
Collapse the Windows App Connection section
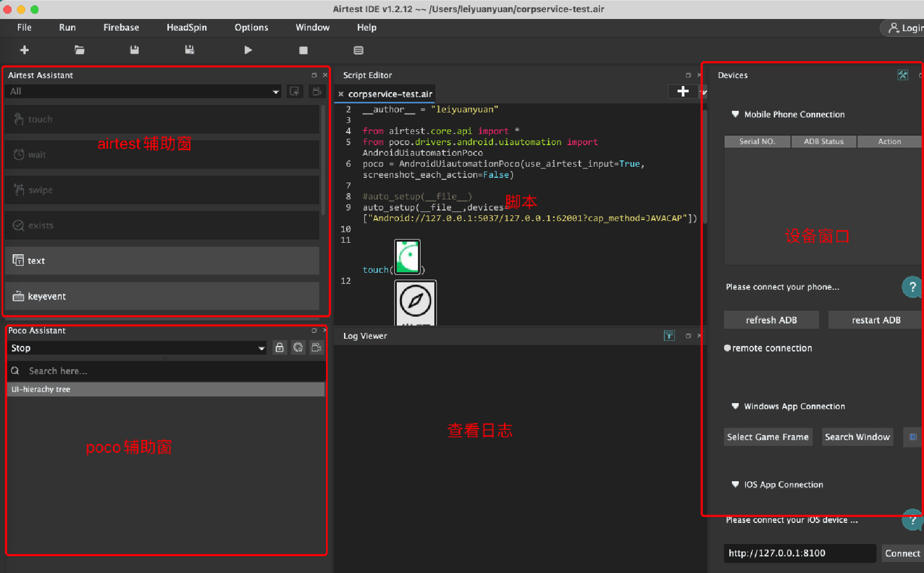tap(735, 406)
